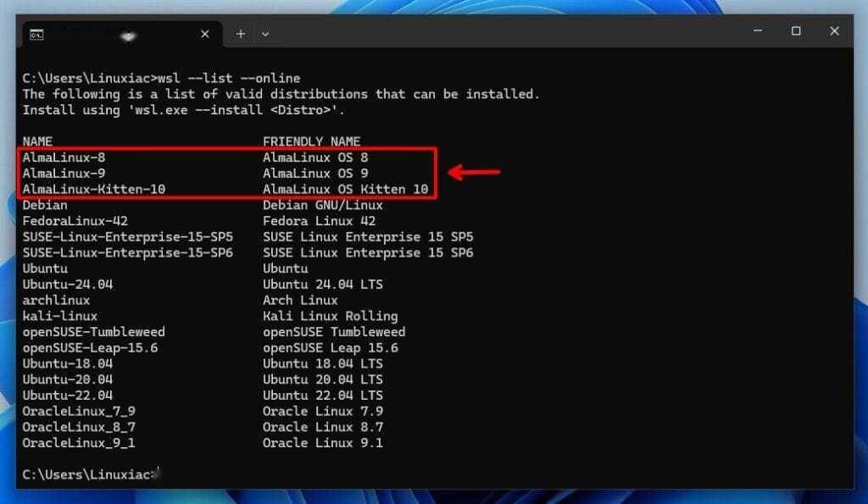
Task: Click the FRIENDLY NAME column header
Action: click(312, 141)
